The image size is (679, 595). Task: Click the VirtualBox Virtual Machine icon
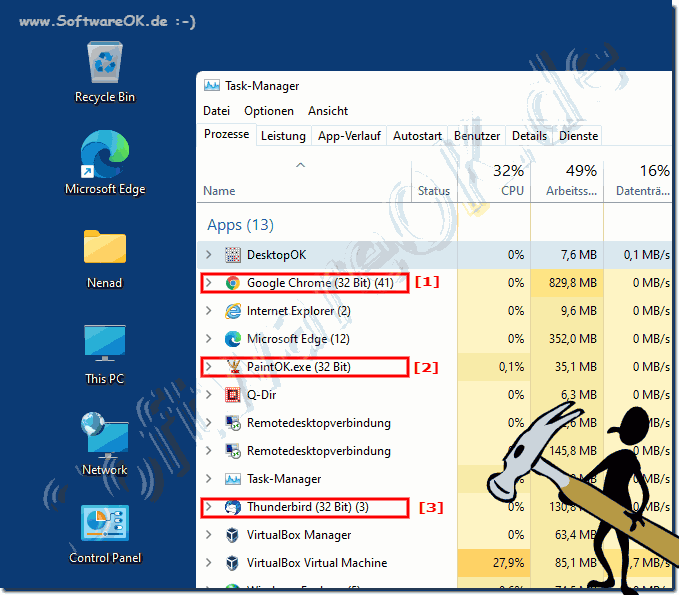point(233,563)
